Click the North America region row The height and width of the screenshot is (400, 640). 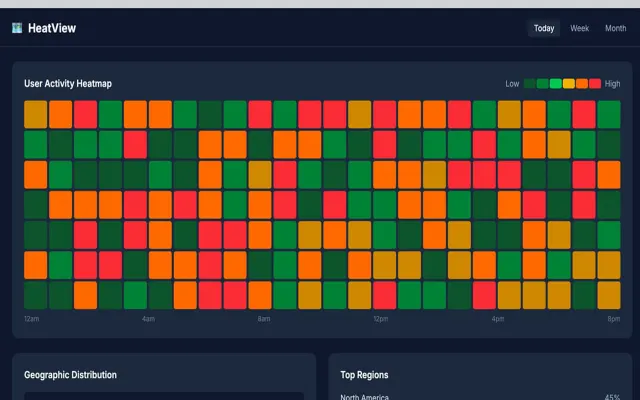pos(480,397)
